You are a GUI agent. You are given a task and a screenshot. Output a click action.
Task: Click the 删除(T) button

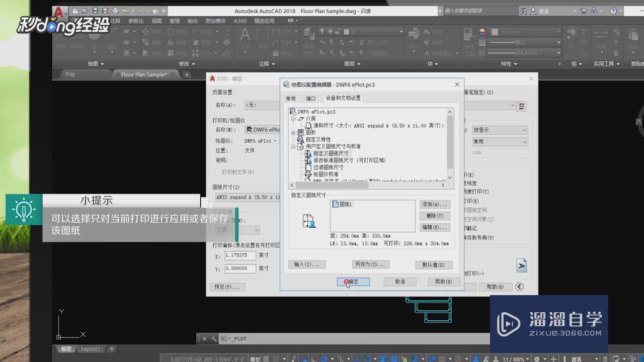click(x=435, y=216)
